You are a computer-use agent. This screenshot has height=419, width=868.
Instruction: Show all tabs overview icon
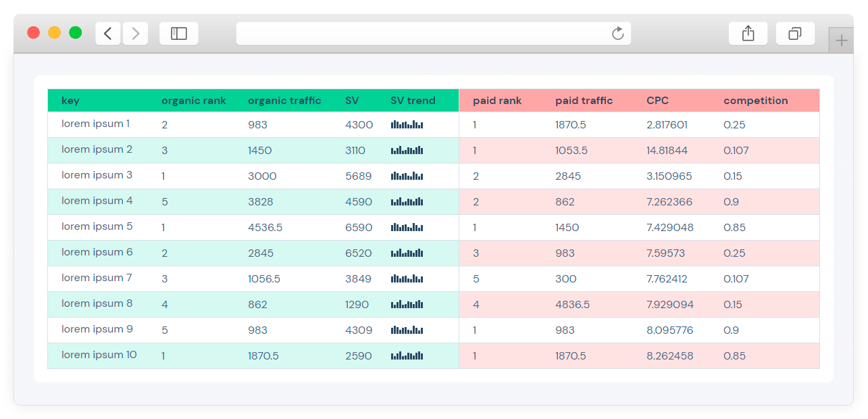[x=795, y=33]
